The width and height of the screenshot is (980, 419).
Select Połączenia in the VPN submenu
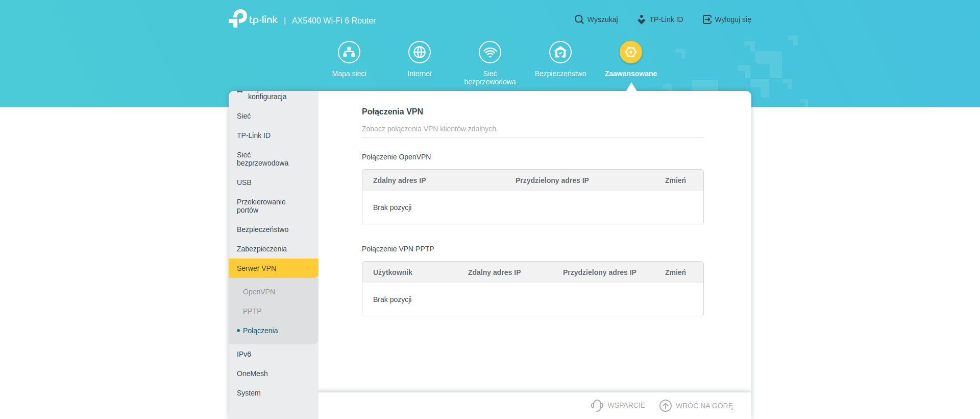[260, 331]
